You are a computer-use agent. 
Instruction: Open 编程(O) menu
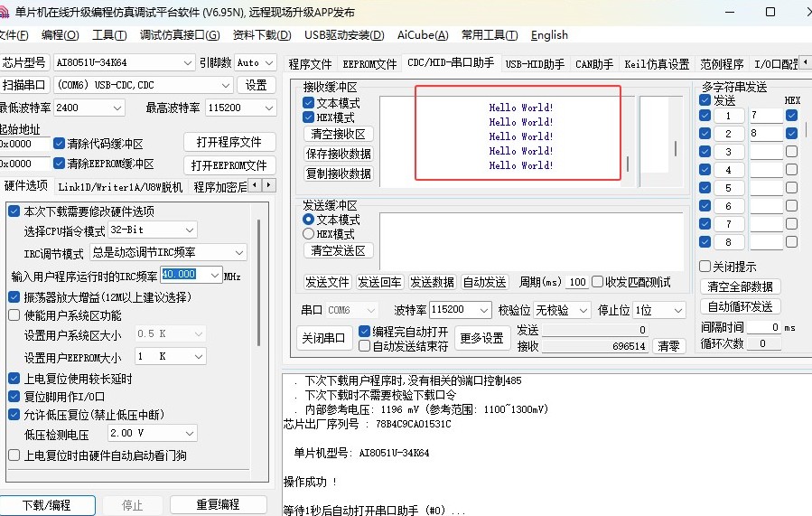[61, 35]
